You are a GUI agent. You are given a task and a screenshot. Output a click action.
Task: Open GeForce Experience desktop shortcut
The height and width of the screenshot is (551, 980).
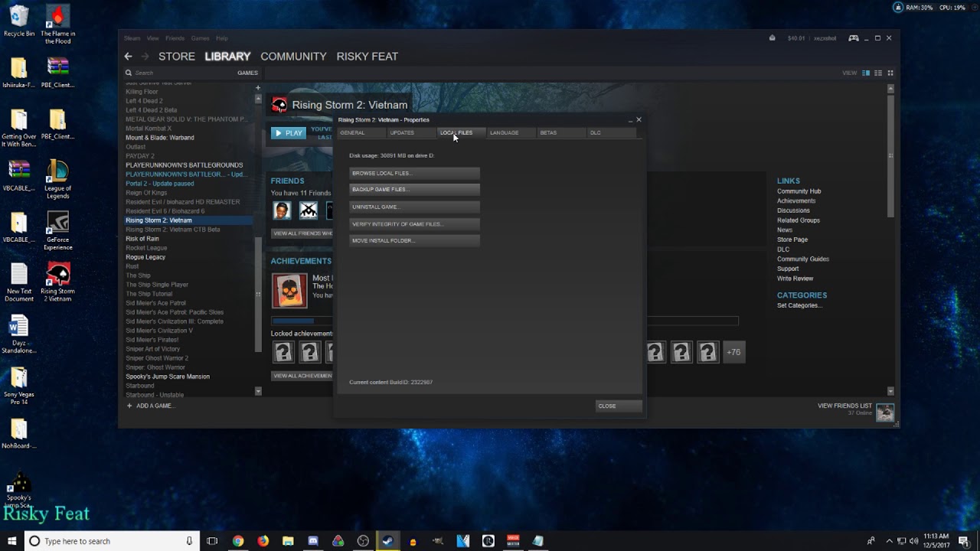point(57,230)
